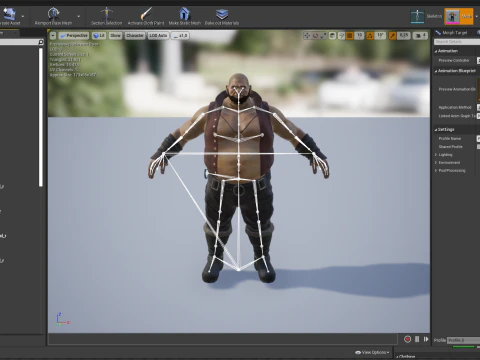Viewport: 480px width, 360px height.
Task: Click the Reimport Base Mesh toolbar button
Action: (x=53, y=16)
